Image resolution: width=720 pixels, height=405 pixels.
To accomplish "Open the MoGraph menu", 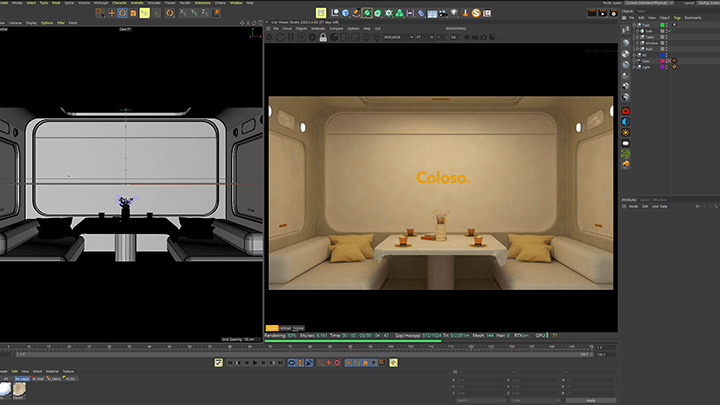I will [x=101, y=3].
